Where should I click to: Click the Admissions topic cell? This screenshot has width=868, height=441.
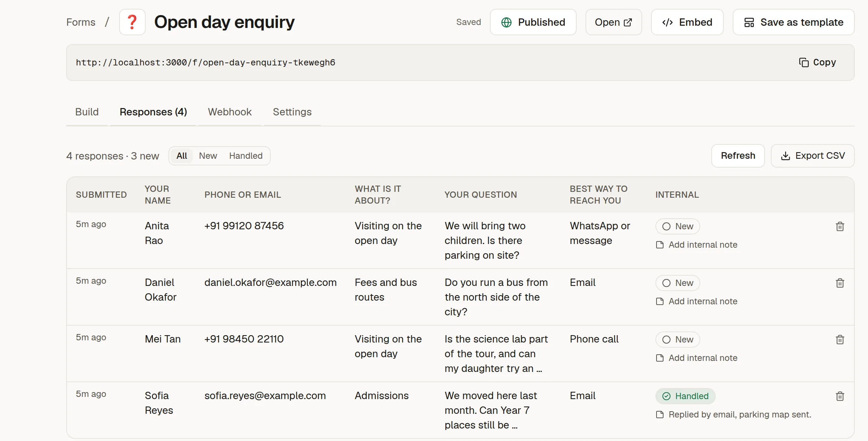coord(382,395)
